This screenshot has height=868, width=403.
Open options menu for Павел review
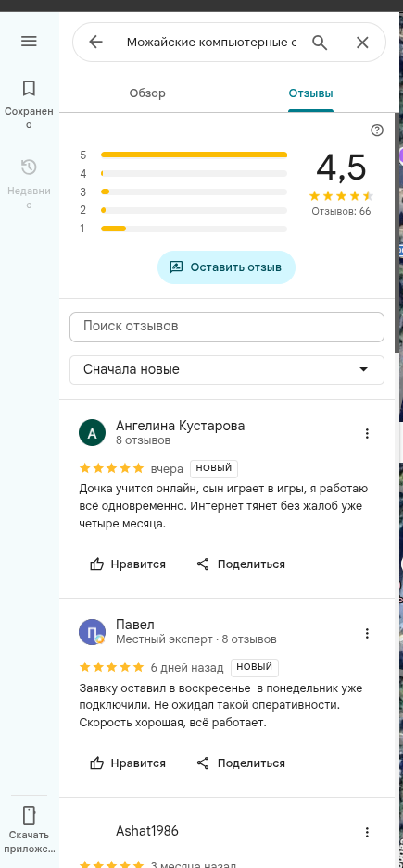point(367,633)
